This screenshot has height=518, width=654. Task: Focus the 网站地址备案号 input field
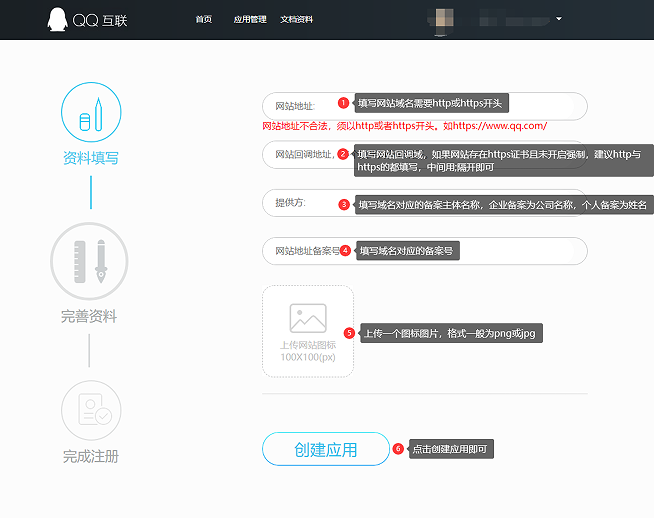pyautogui.click(x=425, y=251)
